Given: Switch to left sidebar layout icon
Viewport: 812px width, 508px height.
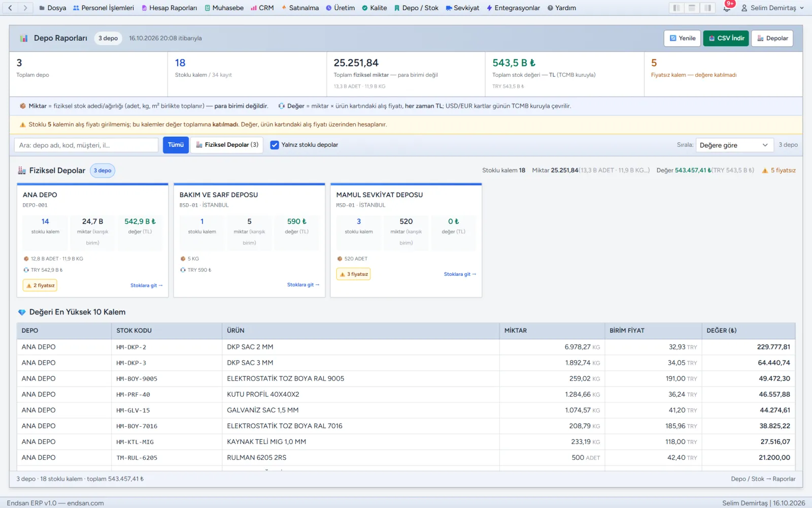Looking at the screenshot, I should click(x=676, y=8).
